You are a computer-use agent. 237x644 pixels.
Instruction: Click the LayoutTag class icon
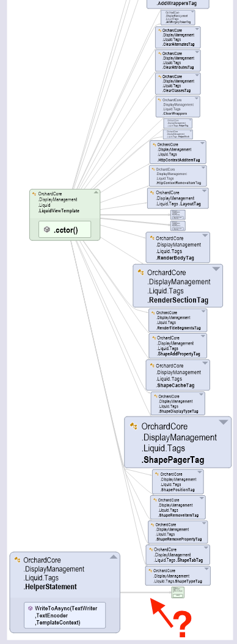point(152,193)
